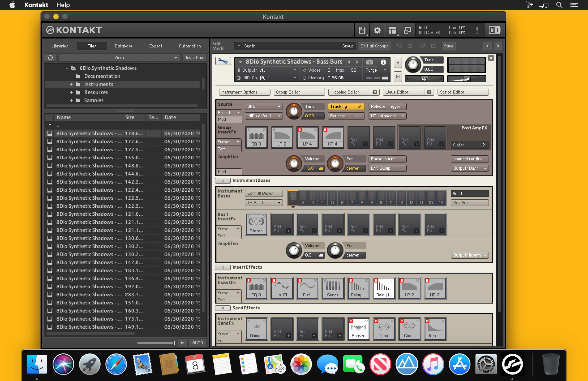Select the Sends instrument insert slot

point(333,288)
